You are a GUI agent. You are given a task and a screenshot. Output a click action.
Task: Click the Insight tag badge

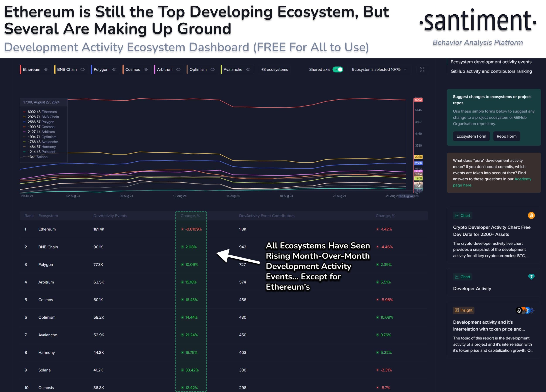tap(464, 310)
